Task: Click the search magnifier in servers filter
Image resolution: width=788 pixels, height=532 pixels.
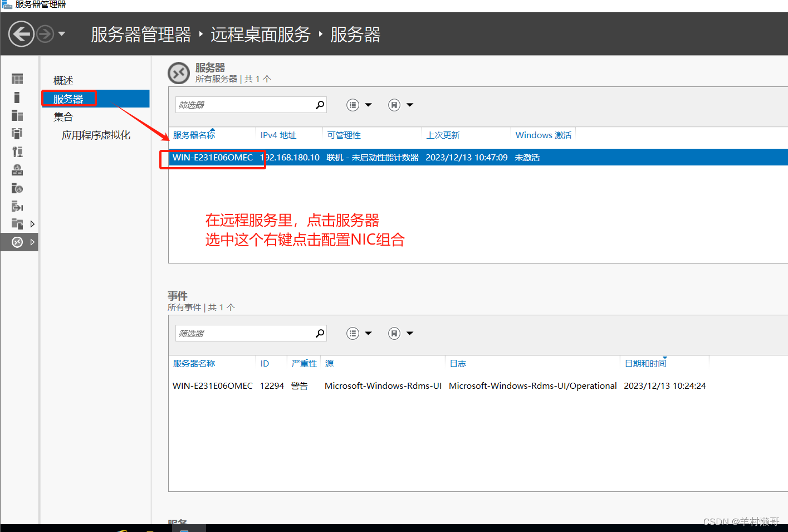Action: (x=319, y=104)
